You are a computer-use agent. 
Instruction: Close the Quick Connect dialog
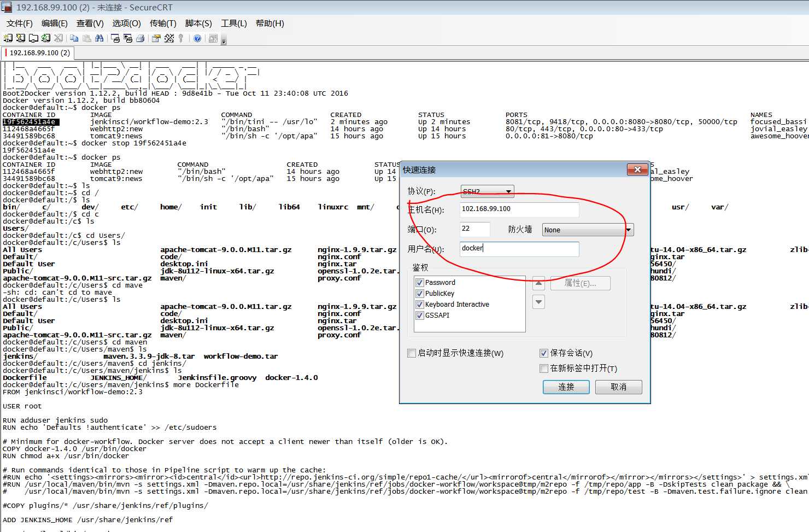coord(637,169)
